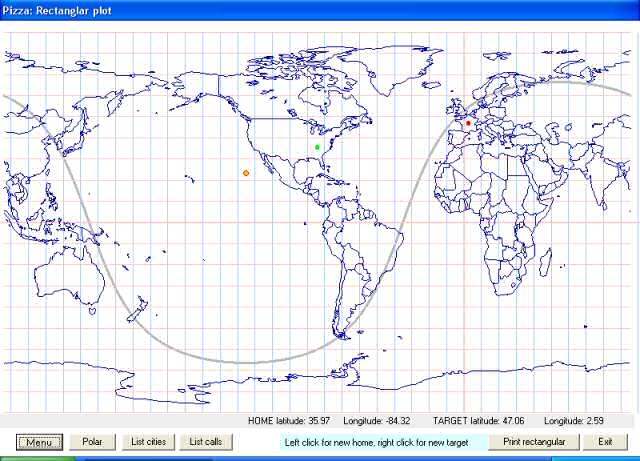Screen dimensions: 640x461
Task: Click the orange marker in the Pacific
Action: click(246, 173)
